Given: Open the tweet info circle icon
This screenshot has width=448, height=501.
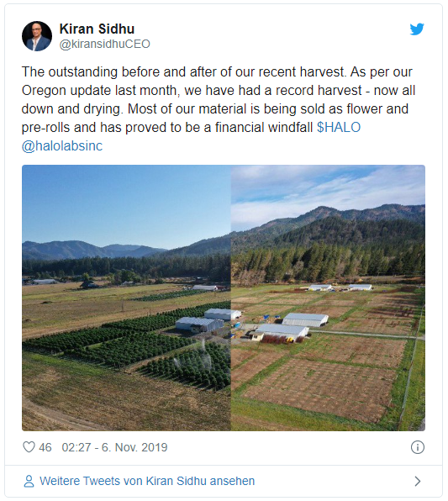Looking at the screenshot, I should coord(418,447).
